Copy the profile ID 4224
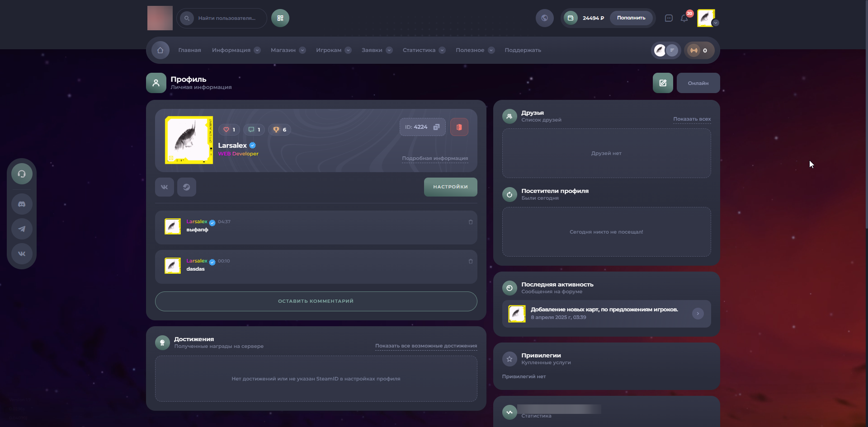The width and height of the screenshot is (868, 427). 436,127
